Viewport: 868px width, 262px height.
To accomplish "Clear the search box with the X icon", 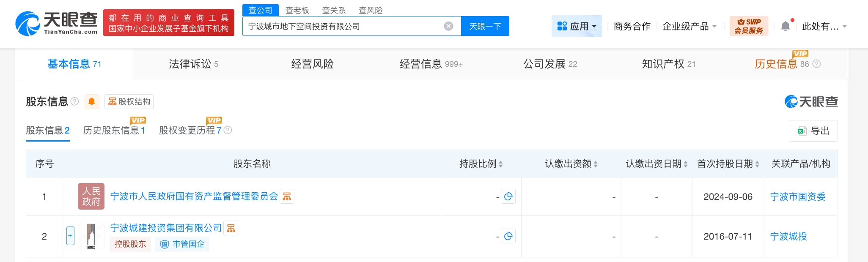I will coord(448,26).
